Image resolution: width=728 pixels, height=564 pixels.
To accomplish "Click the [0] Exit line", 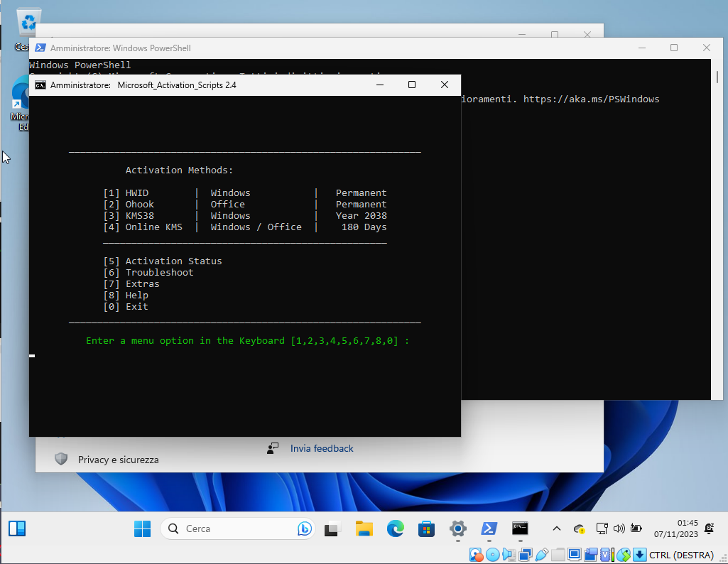I will point(126,306).
